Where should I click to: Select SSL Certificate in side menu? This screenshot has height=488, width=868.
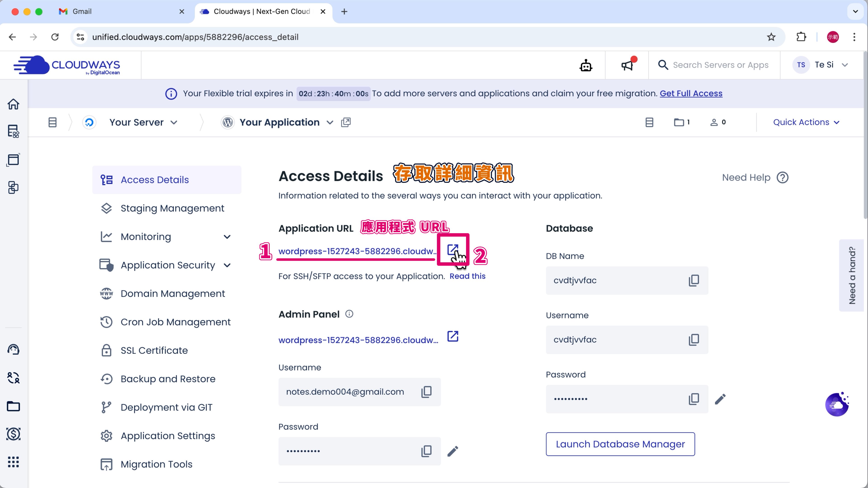pos(154,351)
